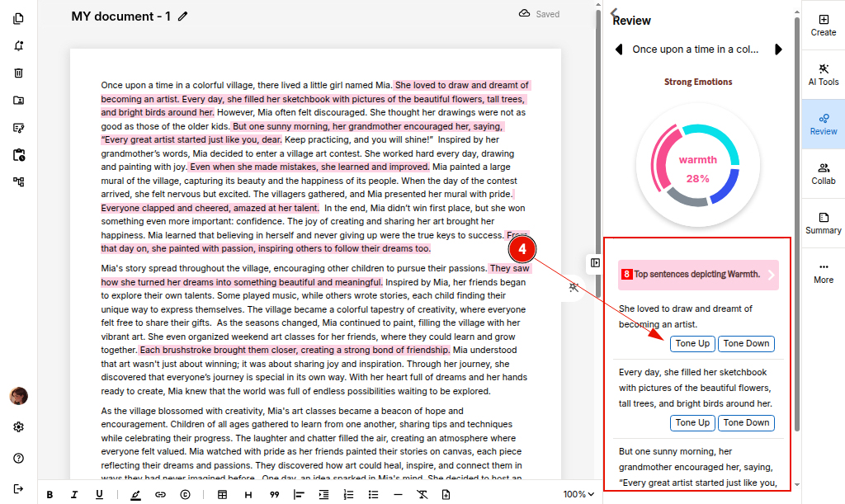The height and width of the screenshot is (504, 845).
Task: Click the highlighter pen icon in toolbar
Action: [135, 495]
